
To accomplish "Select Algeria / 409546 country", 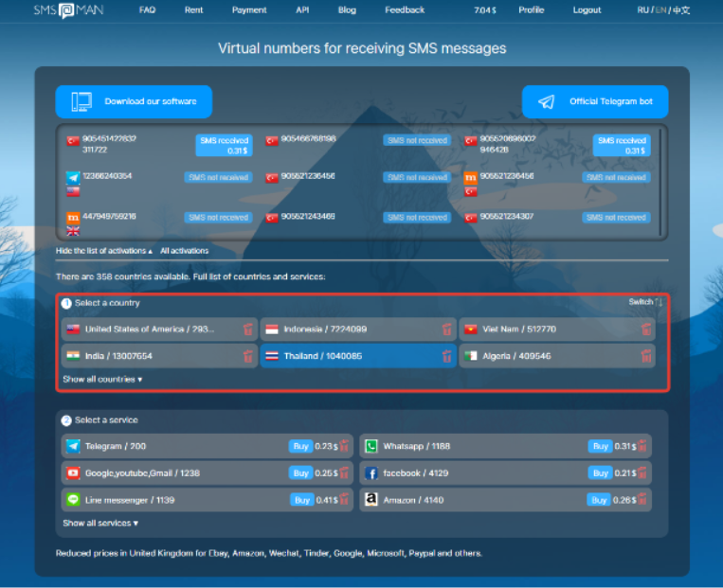I will point(557,356).
